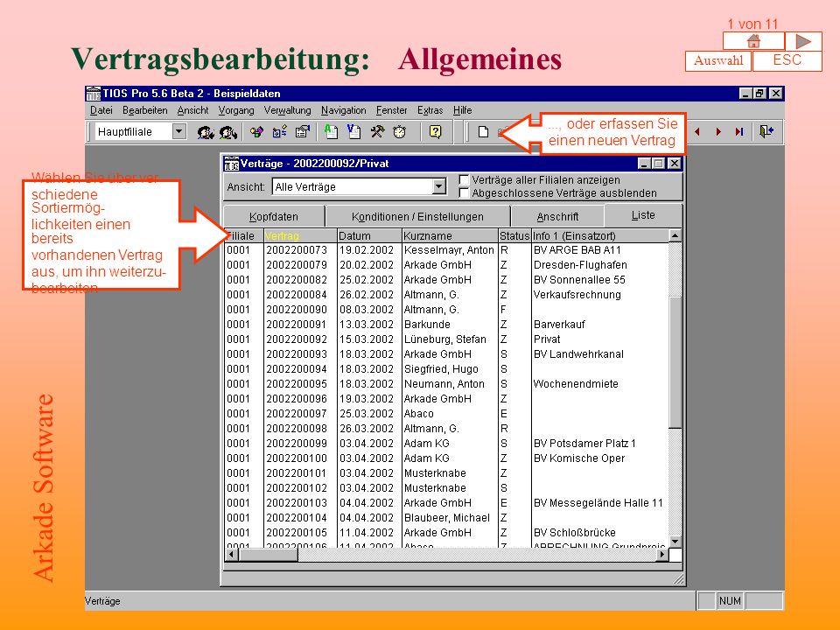
Task: Open the Datei menu
Action: tap(101, 110)
